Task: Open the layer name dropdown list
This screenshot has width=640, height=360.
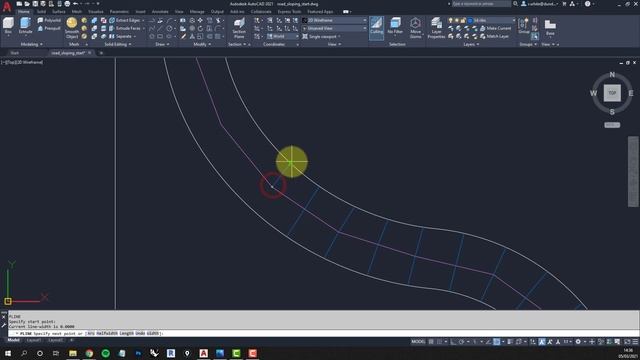Action: point(494,20)
